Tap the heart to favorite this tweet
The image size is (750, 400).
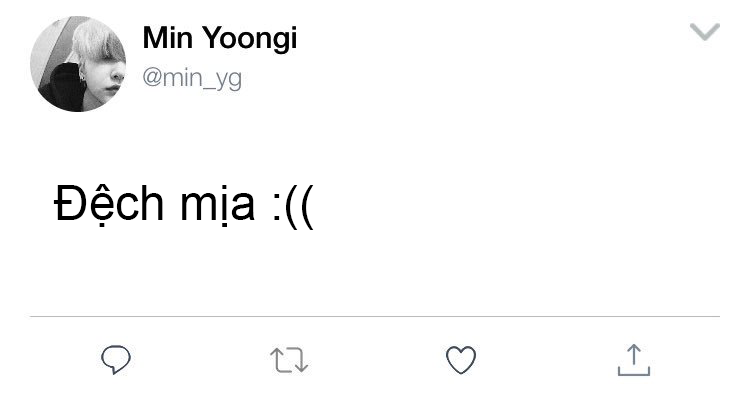coord(460,360)
